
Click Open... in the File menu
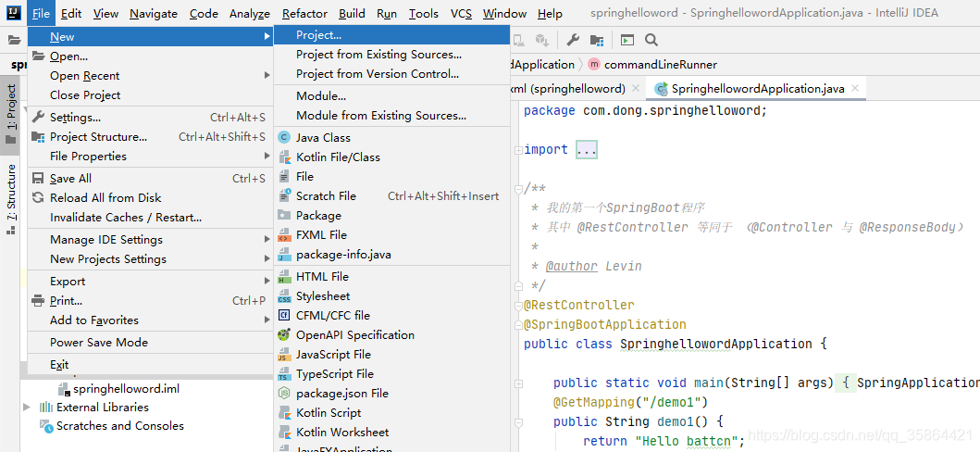coord(151,56)
